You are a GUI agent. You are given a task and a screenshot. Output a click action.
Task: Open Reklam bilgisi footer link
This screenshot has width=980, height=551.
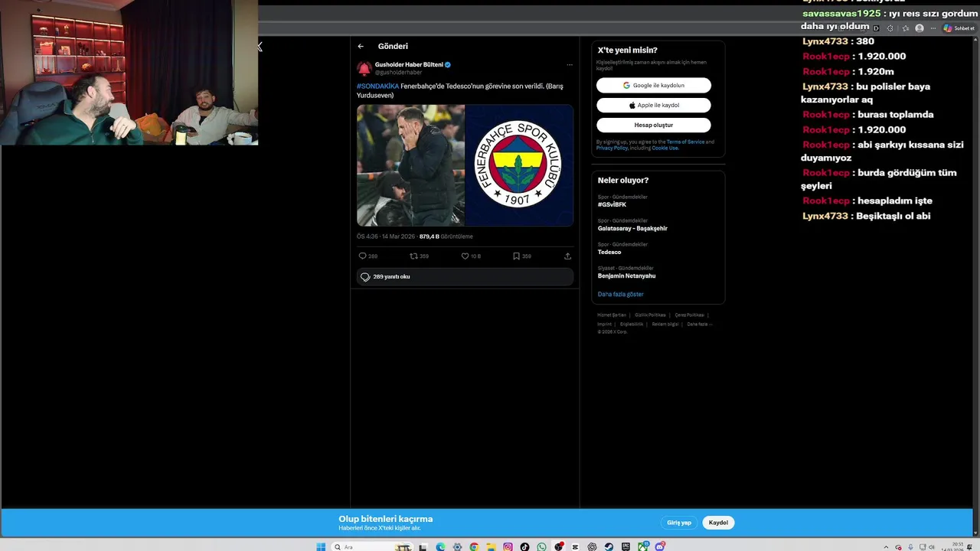point(665,324)
